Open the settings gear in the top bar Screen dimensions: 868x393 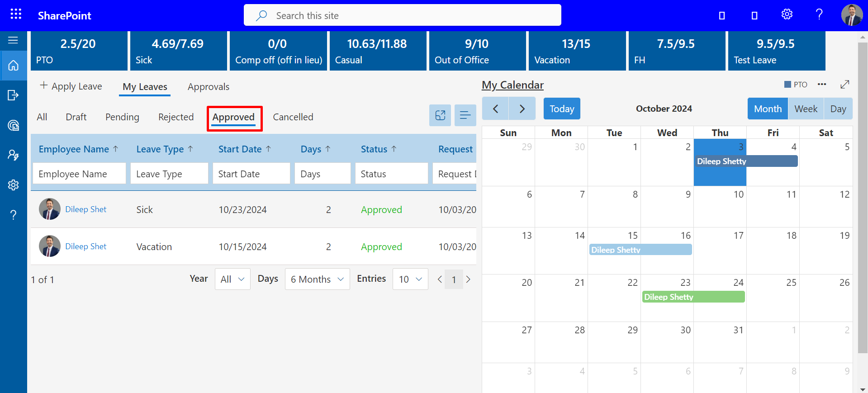coord(787,14)
